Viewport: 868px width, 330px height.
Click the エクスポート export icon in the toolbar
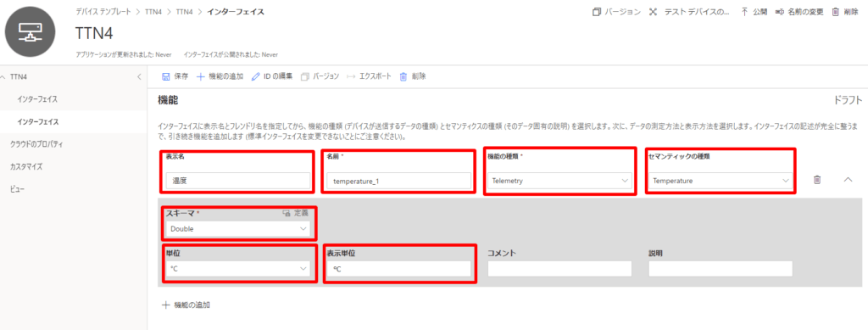tap(350, 76)
